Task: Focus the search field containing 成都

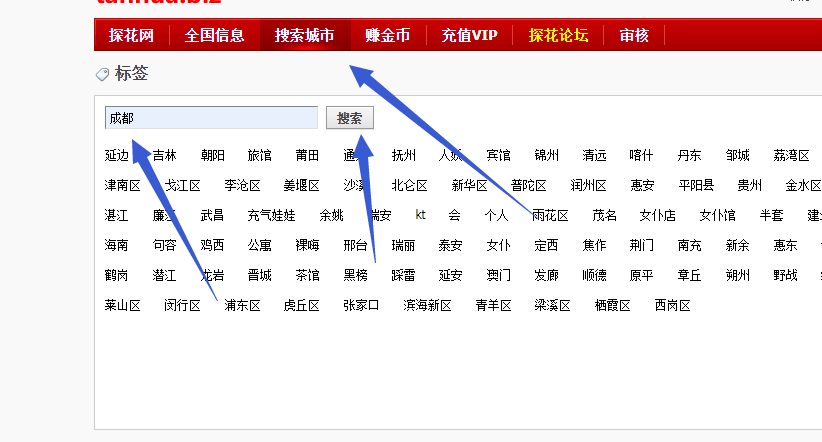Action: 211,118
